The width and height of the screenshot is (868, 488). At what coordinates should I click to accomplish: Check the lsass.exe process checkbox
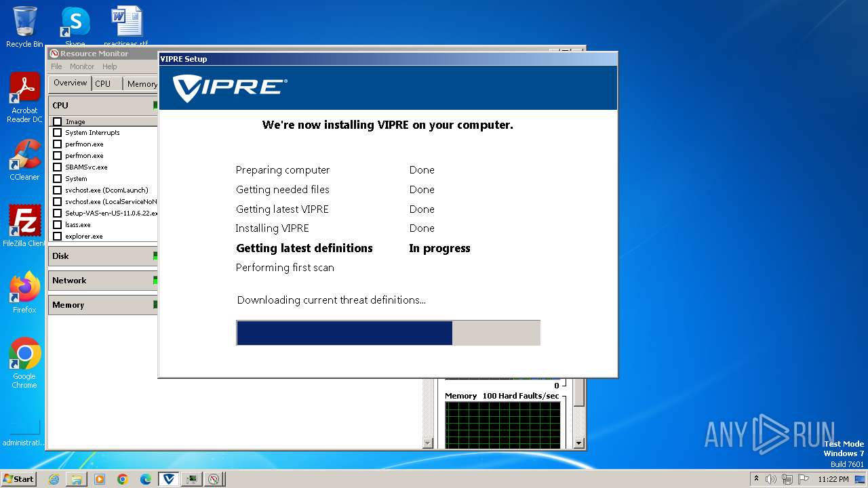[58, 225]
